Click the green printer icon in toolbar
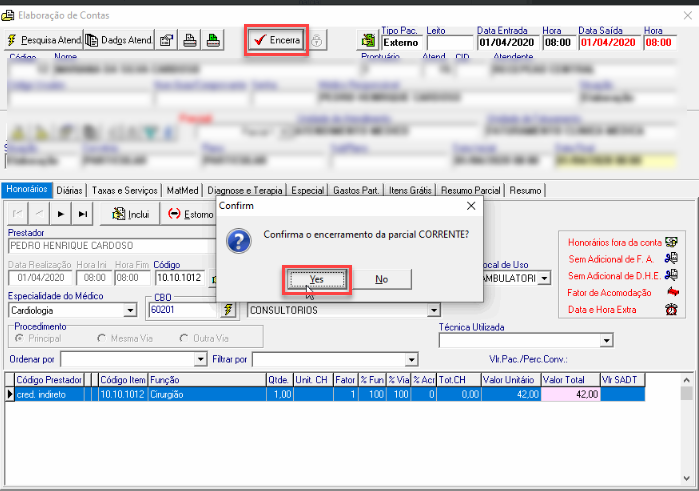 (213, 40)
